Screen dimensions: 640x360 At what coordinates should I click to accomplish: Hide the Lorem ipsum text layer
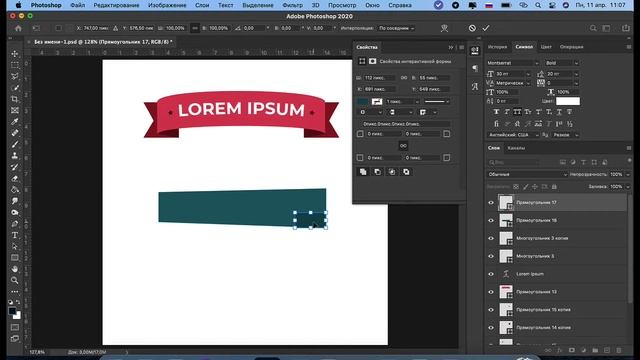click(x=491, y=274)
